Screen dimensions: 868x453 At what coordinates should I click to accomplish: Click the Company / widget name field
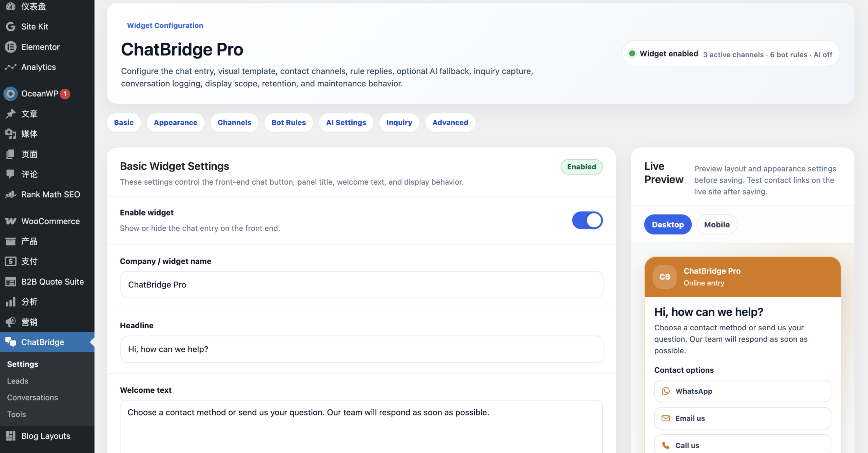[x=362, y=285]
